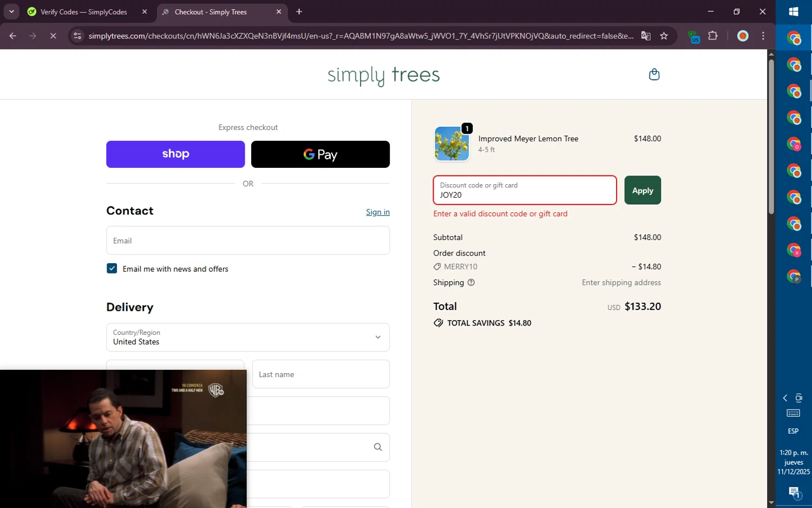Click the Email input field
The width and height of the screenshot is (812, 508).
(x=248, y=240)
